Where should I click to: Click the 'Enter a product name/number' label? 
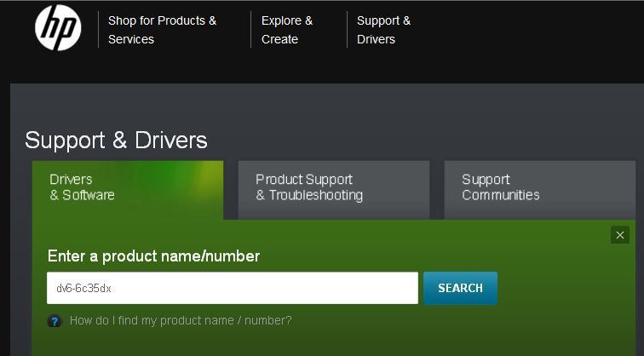click(x=153, y=256)
